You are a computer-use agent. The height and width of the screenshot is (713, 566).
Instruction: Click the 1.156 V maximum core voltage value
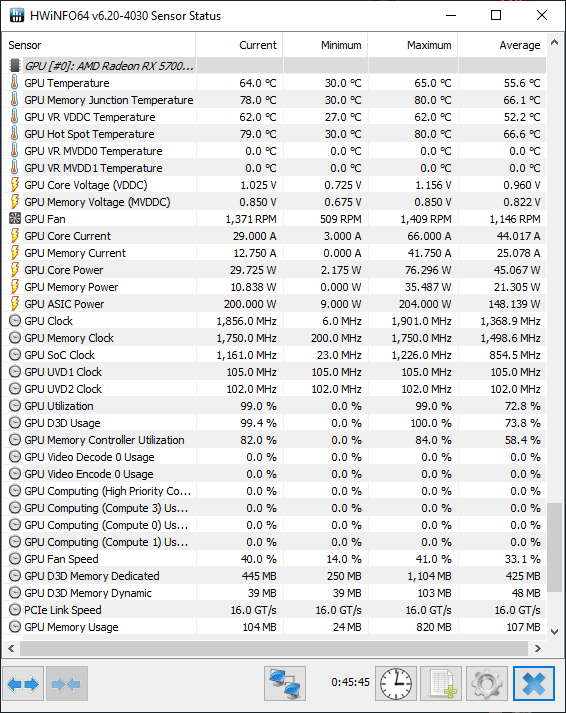434,185
